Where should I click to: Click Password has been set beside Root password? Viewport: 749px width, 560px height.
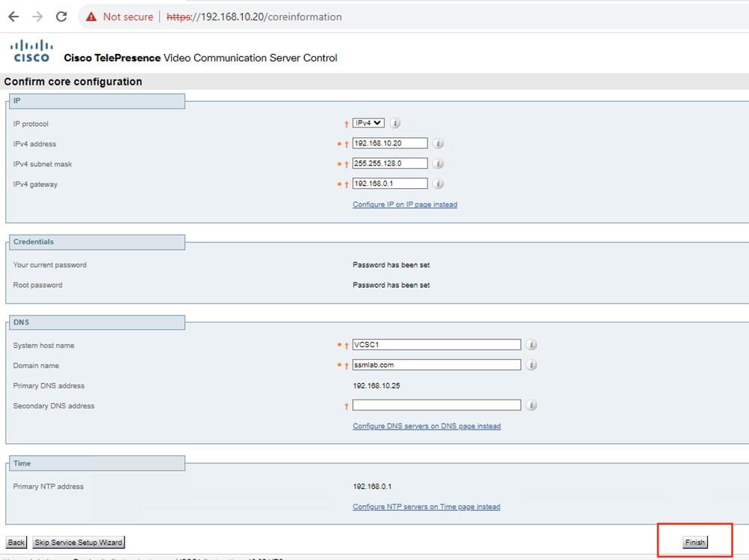(x=391, y=286)
